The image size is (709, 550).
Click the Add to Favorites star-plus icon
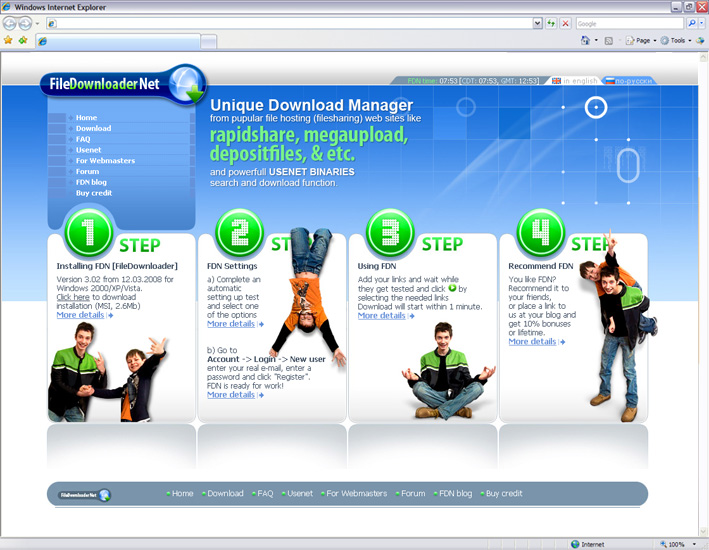(x=23, y=40)
